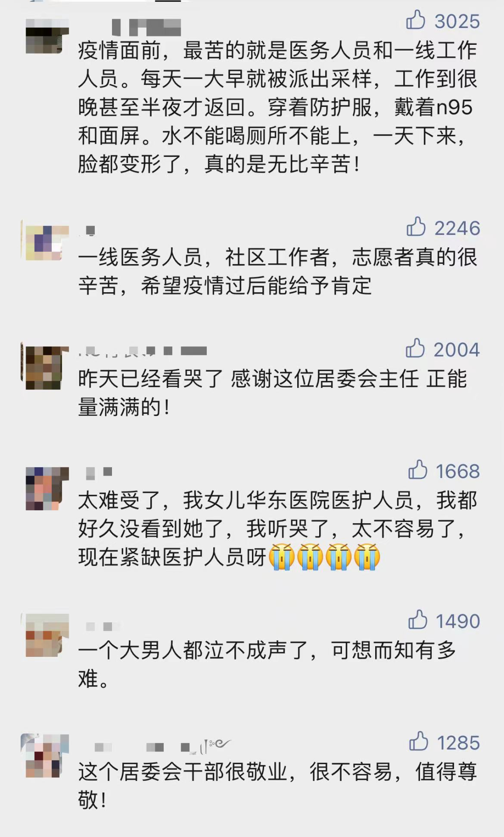Open avatar of the 华东医院 commenter
Viewport: 504px width, 837px height.
[44, 489]
